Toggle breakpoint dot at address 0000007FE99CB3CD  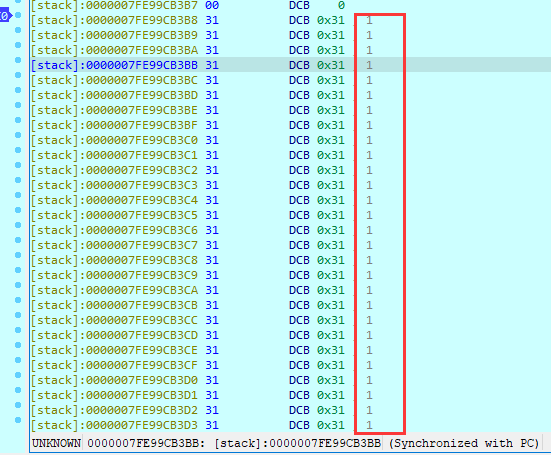pos(18,330)
